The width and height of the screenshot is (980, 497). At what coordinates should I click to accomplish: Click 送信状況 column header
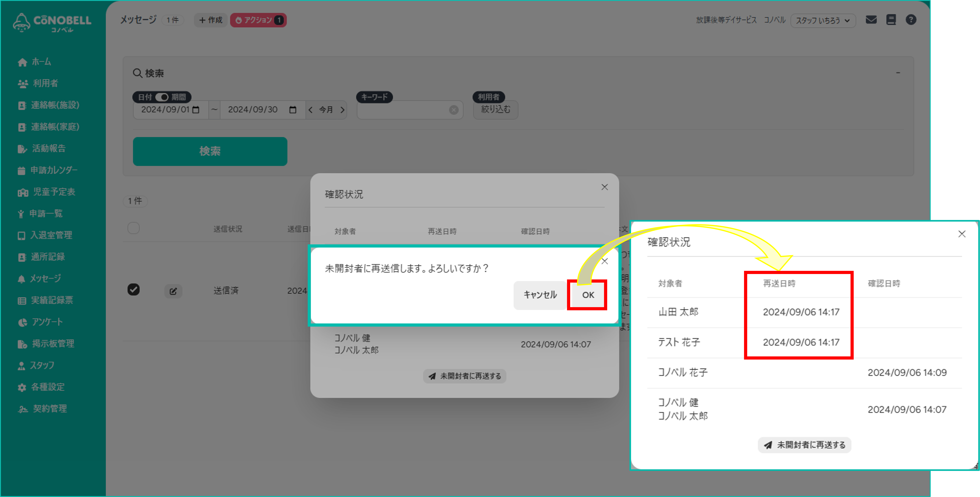coord(228,229)
